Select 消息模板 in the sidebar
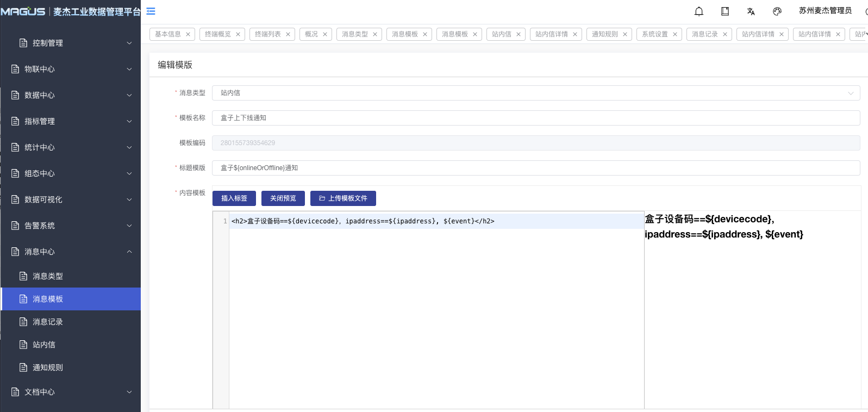Viewport: 868px width, 412px height. coord(71,299)
